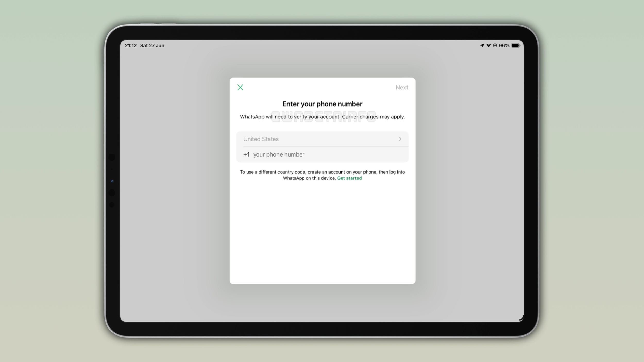Tap the Wi-Fi icon in the status bar
The width and height of the screenshot is (644, 362).
(x=488, y=45)
